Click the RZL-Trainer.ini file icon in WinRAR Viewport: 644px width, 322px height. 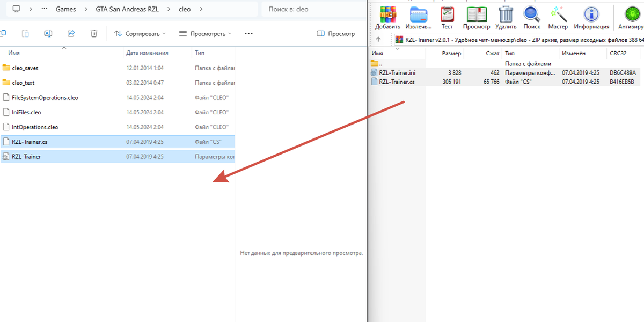(x=375, y=72)
